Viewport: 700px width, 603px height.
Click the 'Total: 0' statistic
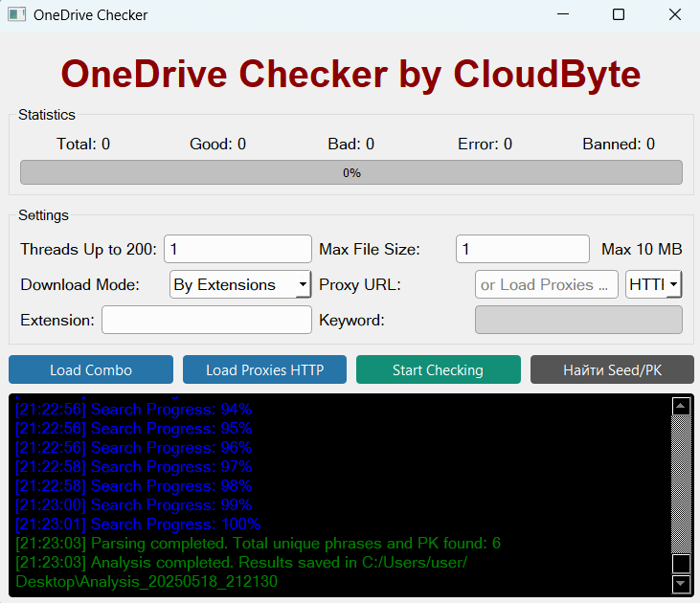(83, 144)
